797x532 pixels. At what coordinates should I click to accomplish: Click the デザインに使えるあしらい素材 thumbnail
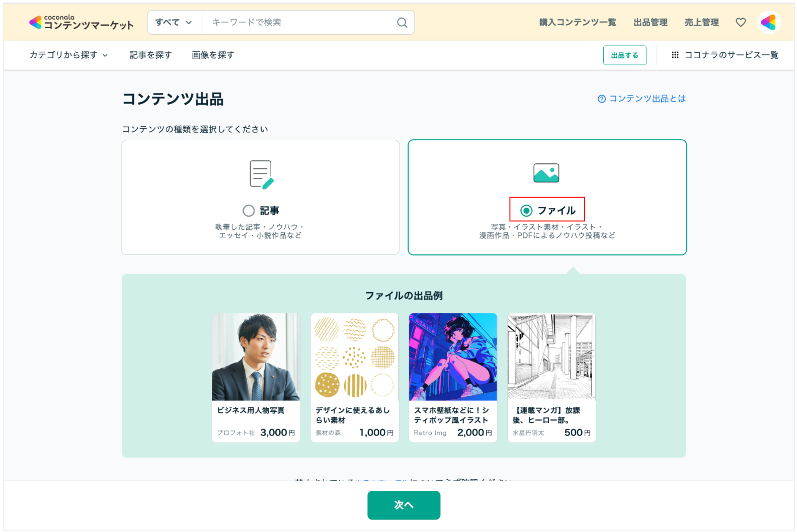click(354, 357)
